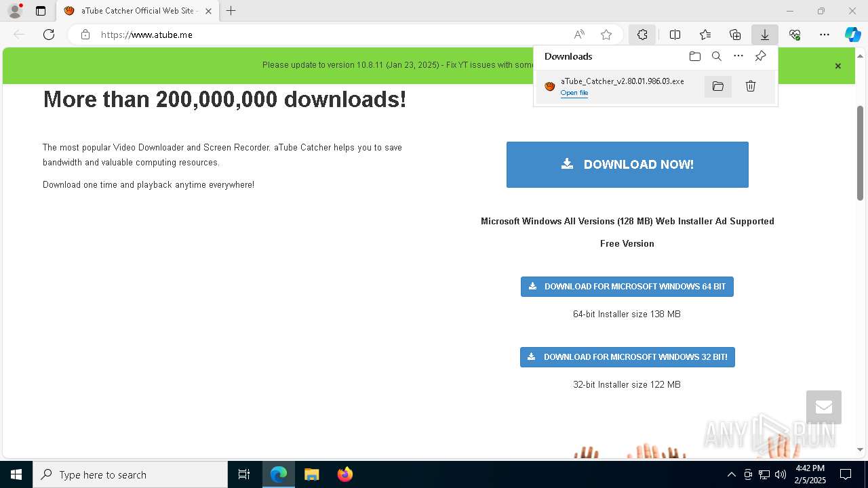Show aTube_Catcher exe in folder
Screen dimensions: 868x488
point(718,86)
